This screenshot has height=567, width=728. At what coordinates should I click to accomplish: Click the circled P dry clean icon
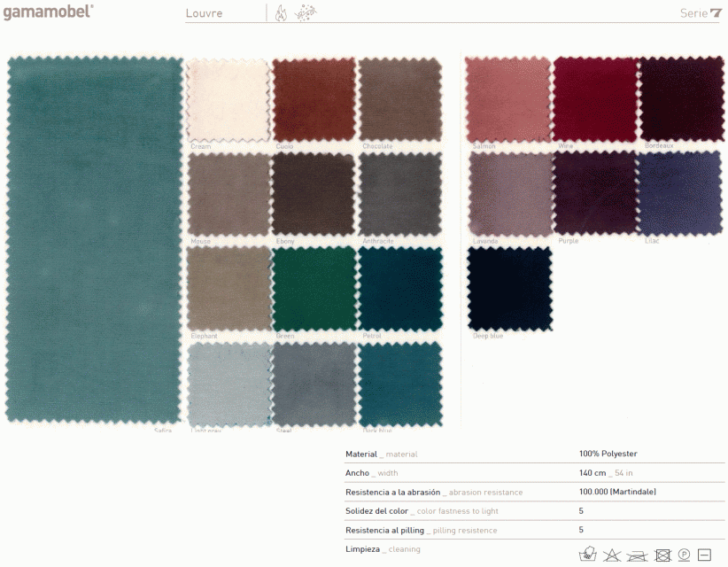coord(684,555)
